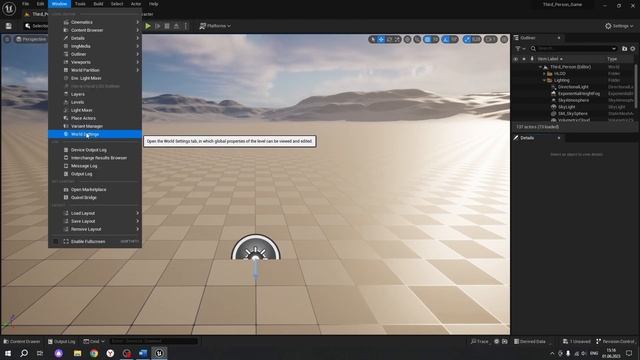
Task: Open the Edit menu
Action: [x=40, y=4]
